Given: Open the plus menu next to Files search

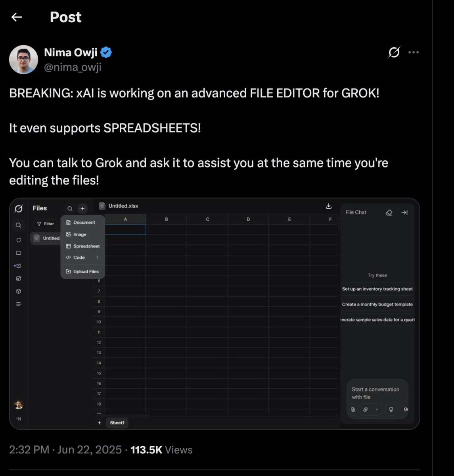Looking at the screenshot, I should click(82, 208).
